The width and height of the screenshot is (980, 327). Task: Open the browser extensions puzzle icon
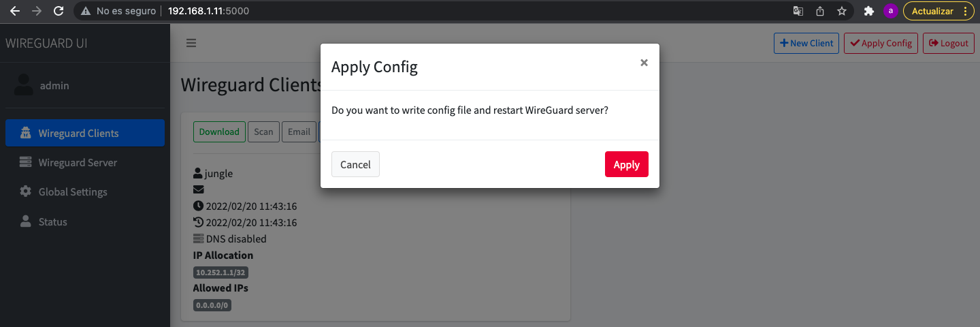(868, 11)
